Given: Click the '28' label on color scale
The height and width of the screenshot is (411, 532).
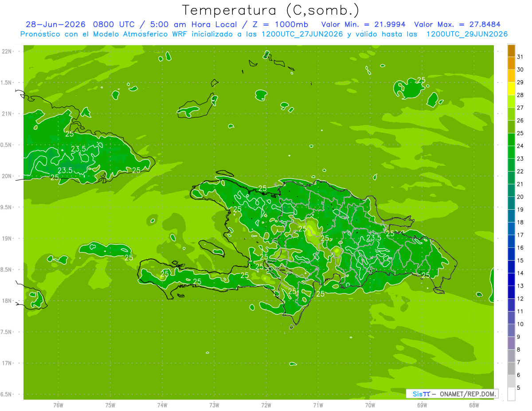Looking at the screenshot, I should (x=520, y=95).
